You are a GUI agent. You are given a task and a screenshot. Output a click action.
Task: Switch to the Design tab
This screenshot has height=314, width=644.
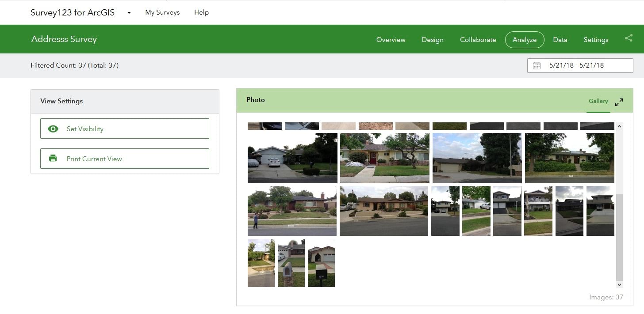pos(433,40)
